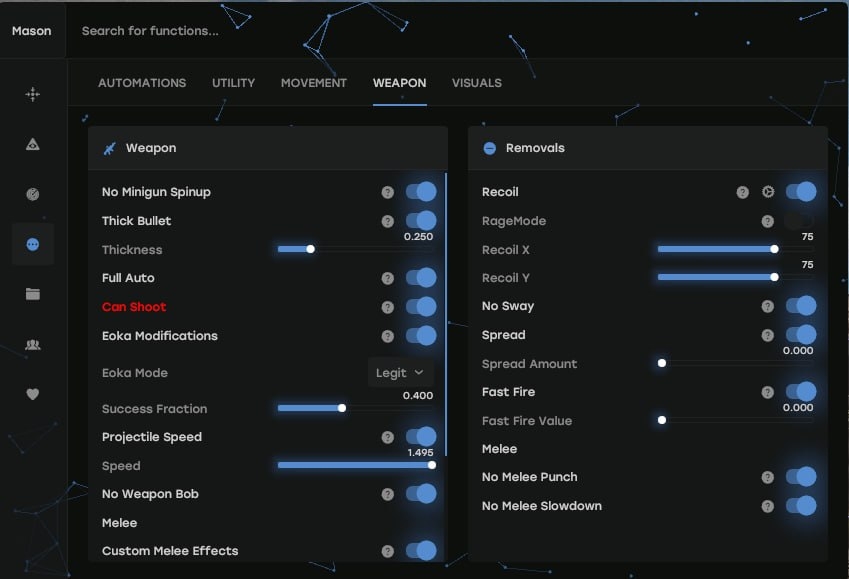The image size is (849, 579).
Task: Disable the Full Auto toggle
Action: (x=421, y=278)
